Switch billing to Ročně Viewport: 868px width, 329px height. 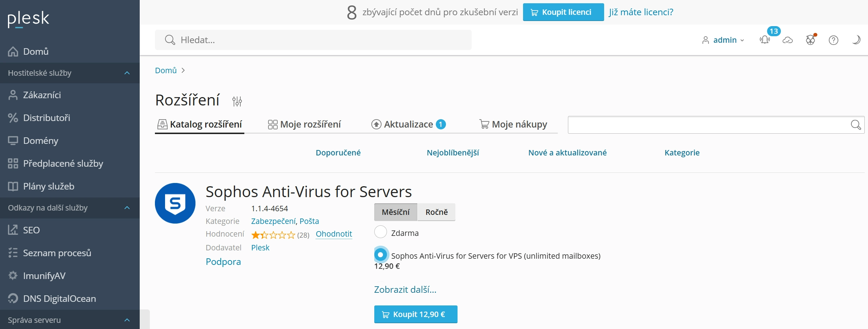pos(437,212)
